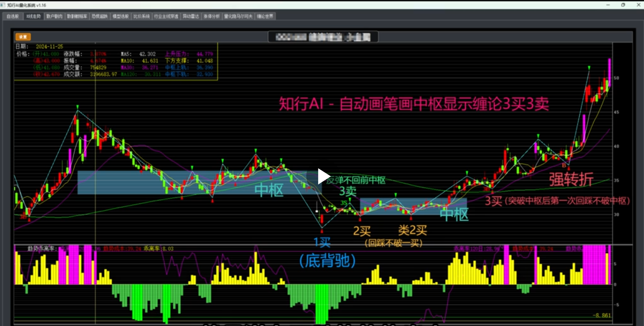Click the green 3卖 peak marker

(x=350, y=199)
